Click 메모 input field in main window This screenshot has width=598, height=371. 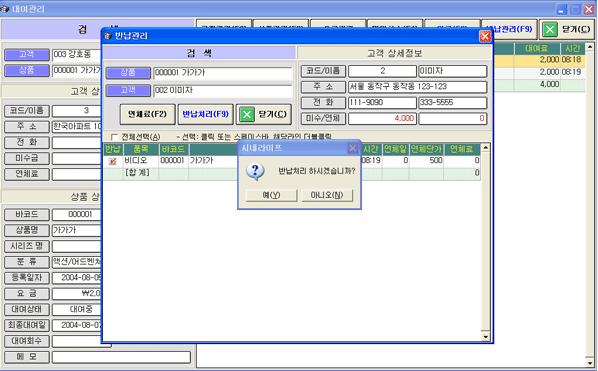pos(121,357)
